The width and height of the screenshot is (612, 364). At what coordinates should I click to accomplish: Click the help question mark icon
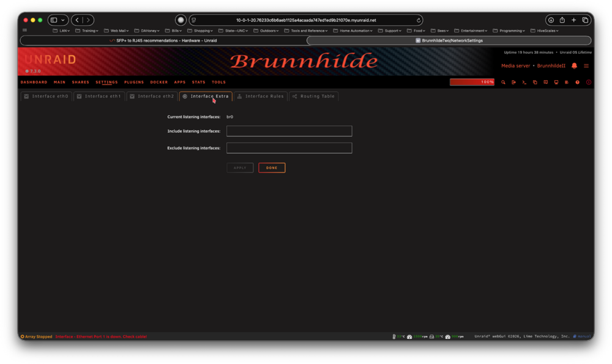tap(577, 83)
